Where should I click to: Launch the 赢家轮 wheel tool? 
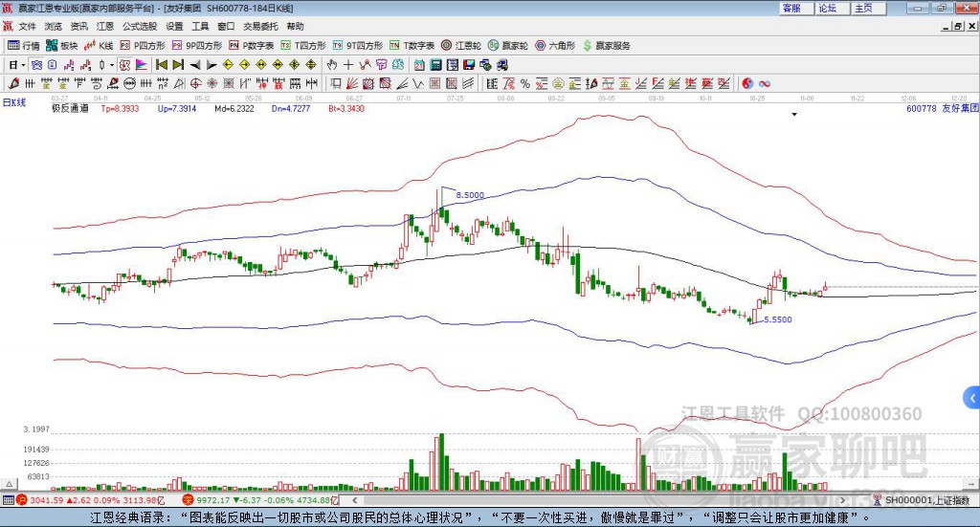(508, 46)
